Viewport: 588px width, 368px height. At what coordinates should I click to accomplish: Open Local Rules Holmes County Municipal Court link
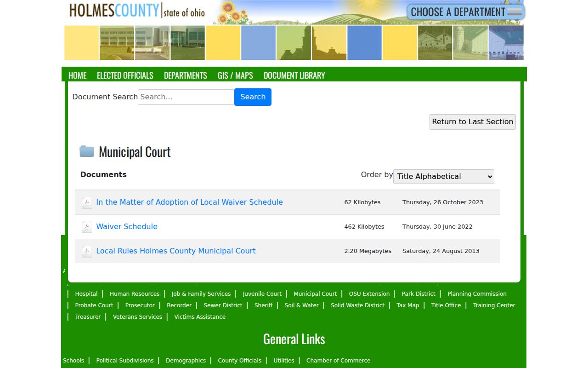click(x=176, y=251)
